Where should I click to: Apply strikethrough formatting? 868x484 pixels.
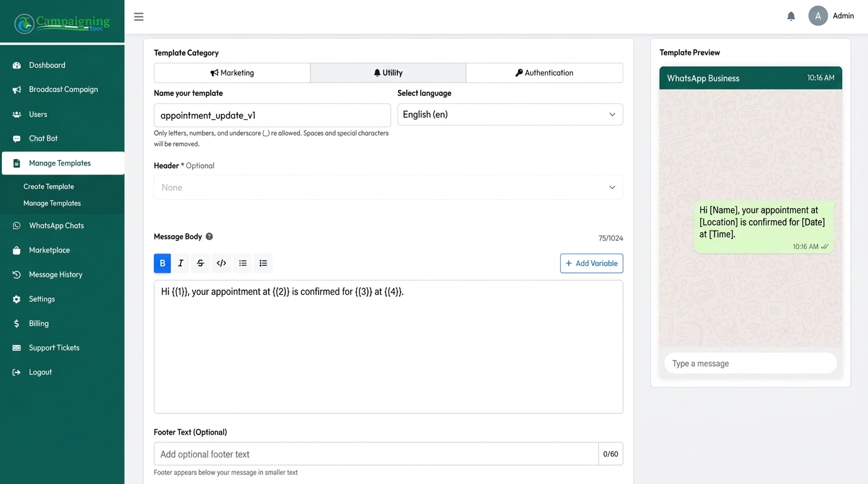pos(201,263)
